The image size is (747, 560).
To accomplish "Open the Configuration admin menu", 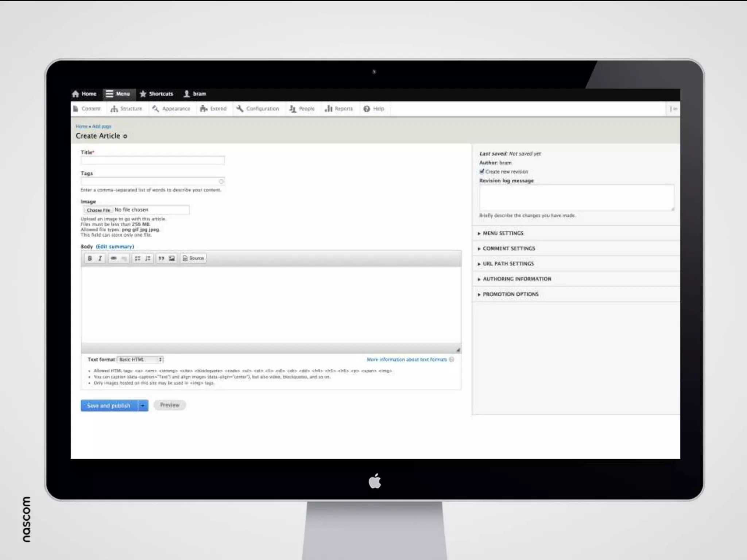I will [x=258, y=109].
